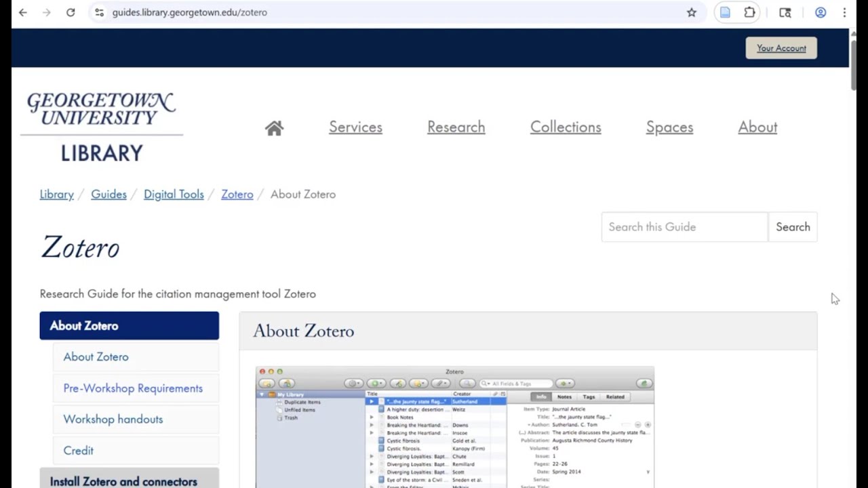This screenshot has width=868, height=488.
Task: Click the blue document extension icon
Action: pos(726,12)
